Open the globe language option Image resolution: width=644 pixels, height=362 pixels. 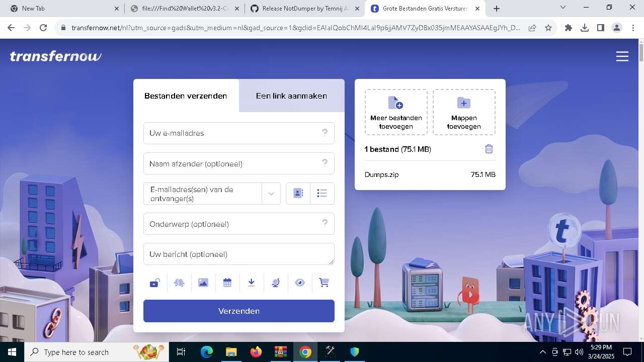276,283
